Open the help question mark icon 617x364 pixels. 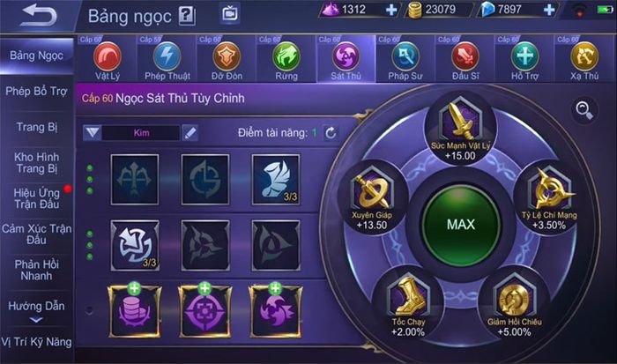187,16
